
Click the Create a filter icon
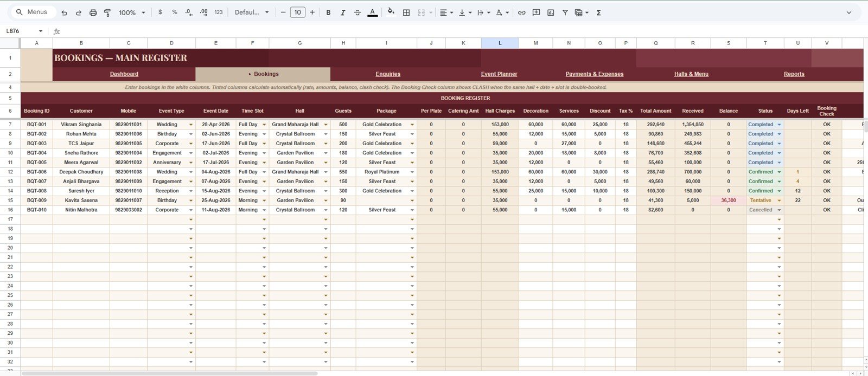pos(565,12)
